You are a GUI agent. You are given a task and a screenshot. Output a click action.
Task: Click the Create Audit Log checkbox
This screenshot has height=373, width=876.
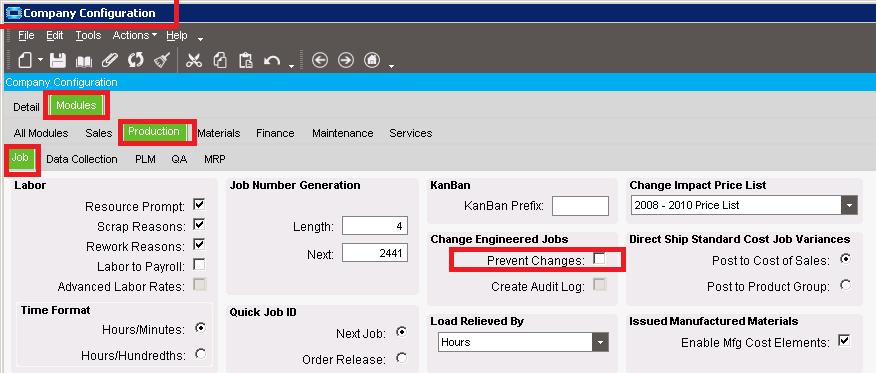[x=599, y=284]
